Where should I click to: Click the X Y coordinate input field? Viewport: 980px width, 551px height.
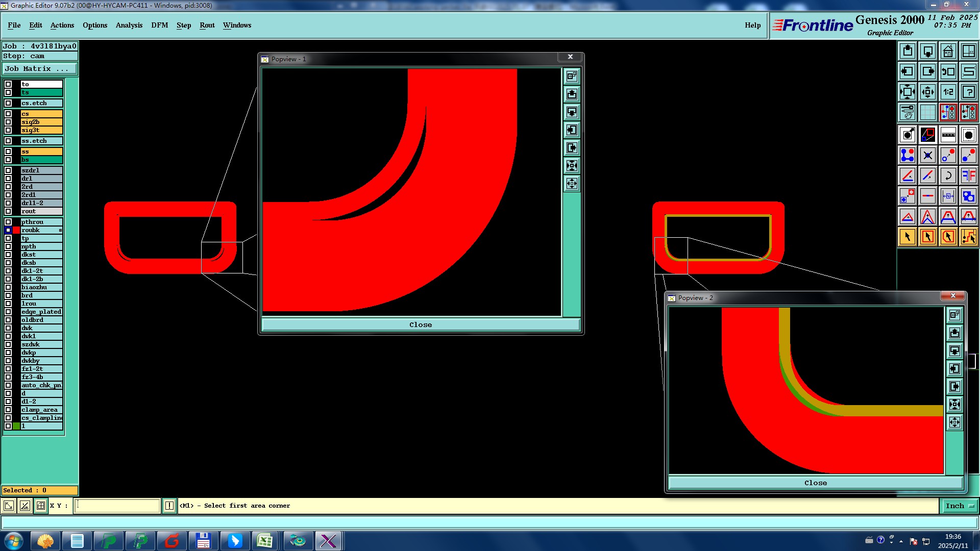click(x=117, y=506)
